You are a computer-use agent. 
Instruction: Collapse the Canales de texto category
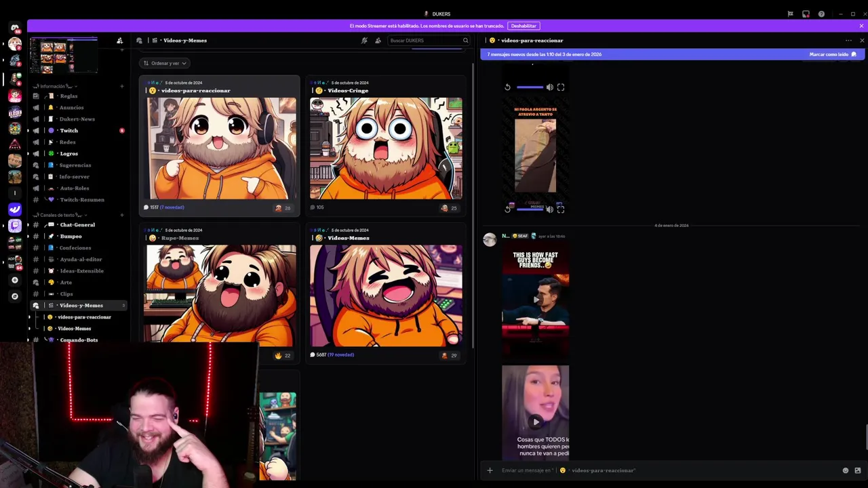[x=60, y=215]
